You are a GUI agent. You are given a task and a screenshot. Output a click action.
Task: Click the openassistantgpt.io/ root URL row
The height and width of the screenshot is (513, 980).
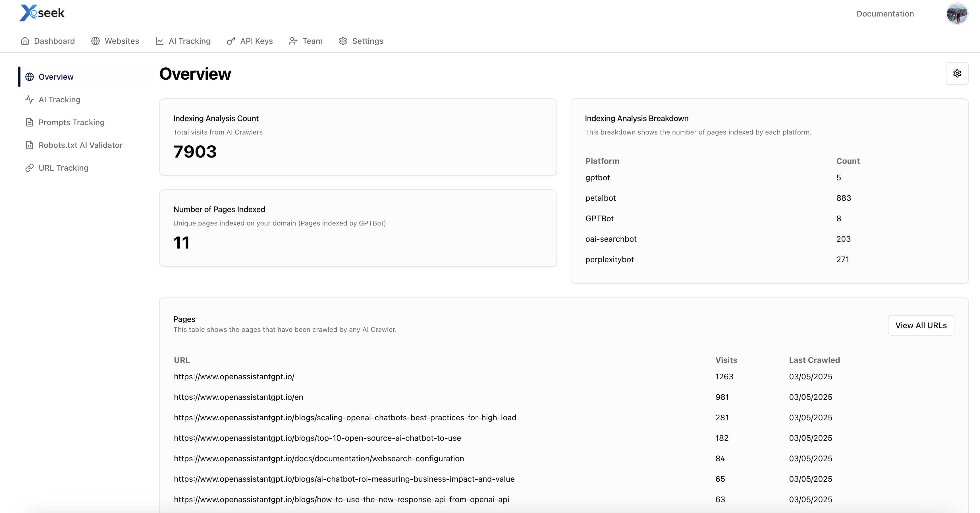point(234,377)
